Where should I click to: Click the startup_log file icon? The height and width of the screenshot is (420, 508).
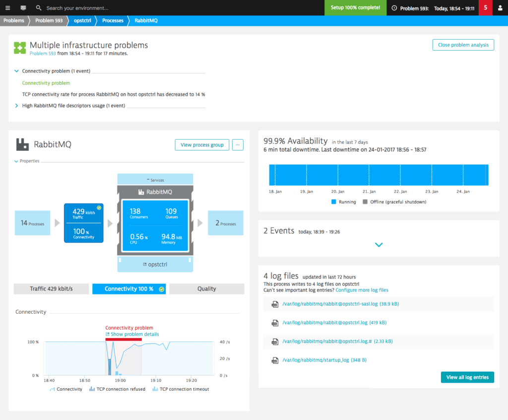[275, 360]
